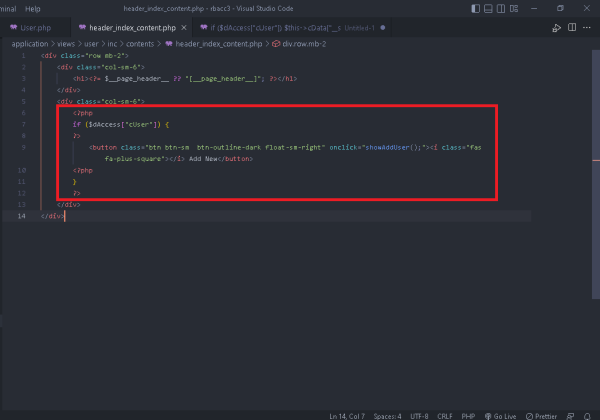Click the Ln 14, Col 7 indicator
Viewport: 600px width, 420px height.
tap(348, 414)
